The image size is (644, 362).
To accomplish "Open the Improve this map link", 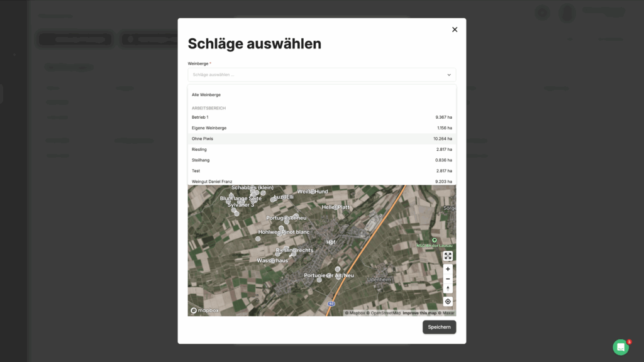I will tap(419, 313).
